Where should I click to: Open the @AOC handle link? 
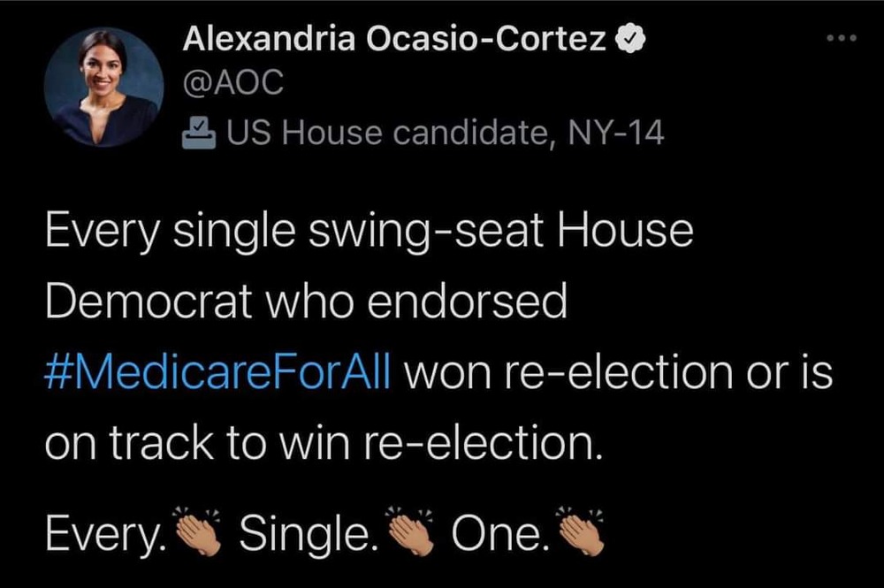coord(233,84)
